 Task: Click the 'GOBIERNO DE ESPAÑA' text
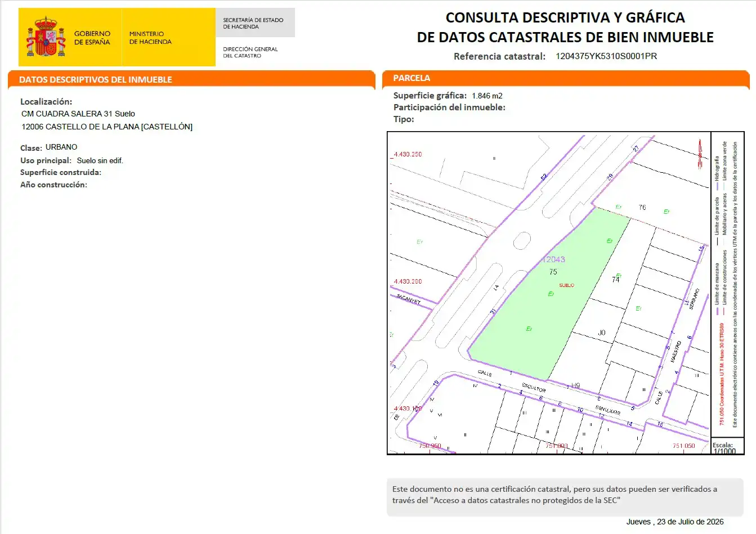[x=92, y=38]
